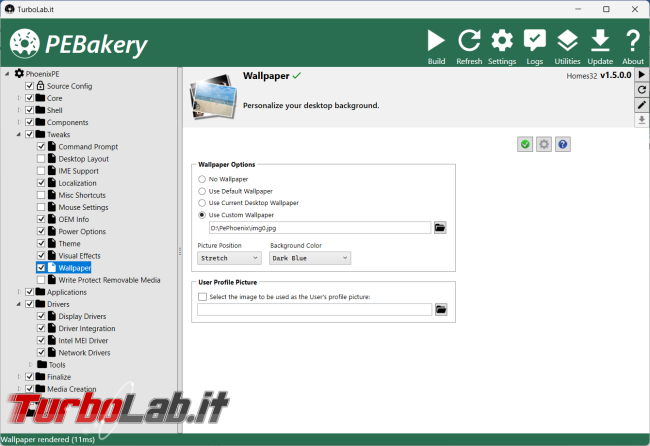Open the About dialog
This screenshot has height=446, width=650.
(633, 46)
